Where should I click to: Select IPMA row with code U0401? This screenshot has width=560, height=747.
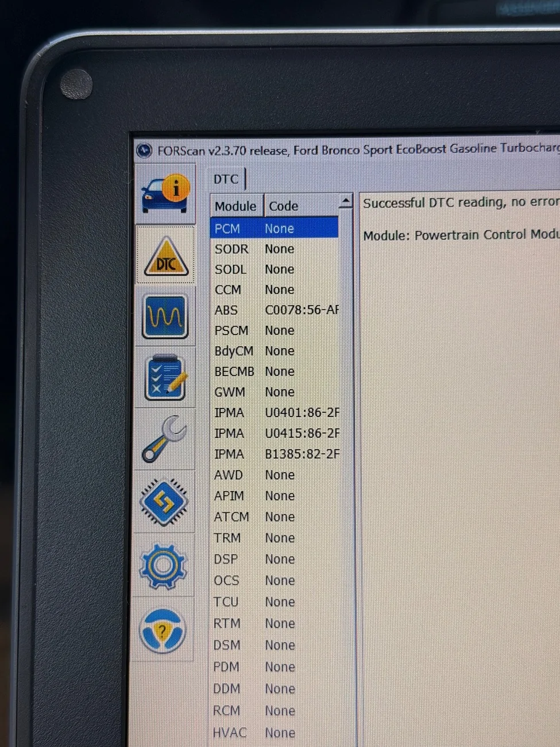coord(275,413)
